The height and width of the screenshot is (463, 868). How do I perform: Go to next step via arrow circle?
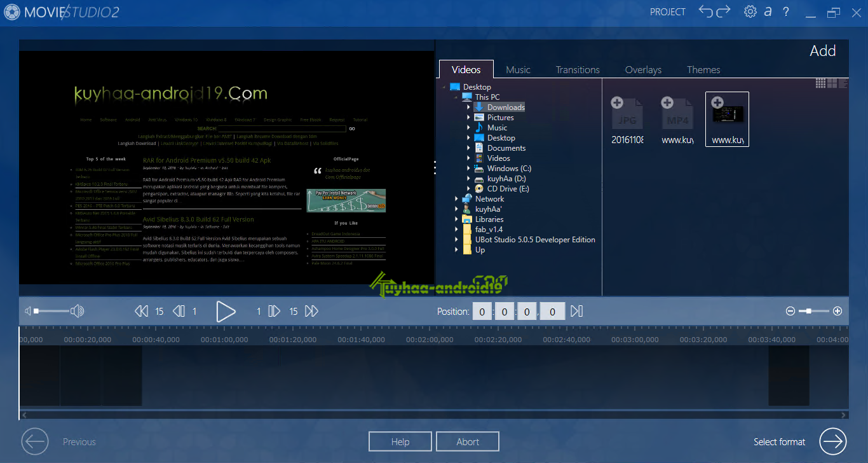coord(833,441)
